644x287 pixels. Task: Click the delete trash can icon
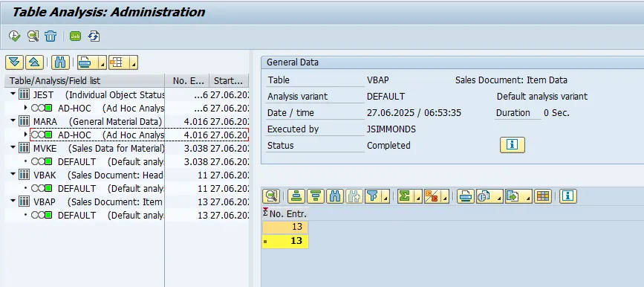(51, 36)
